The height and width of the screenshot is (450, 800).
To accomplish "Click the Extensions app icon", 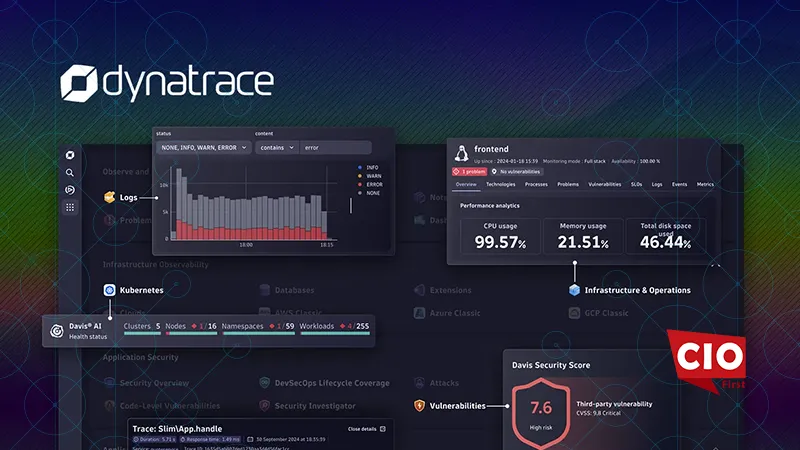I will 419,290.
